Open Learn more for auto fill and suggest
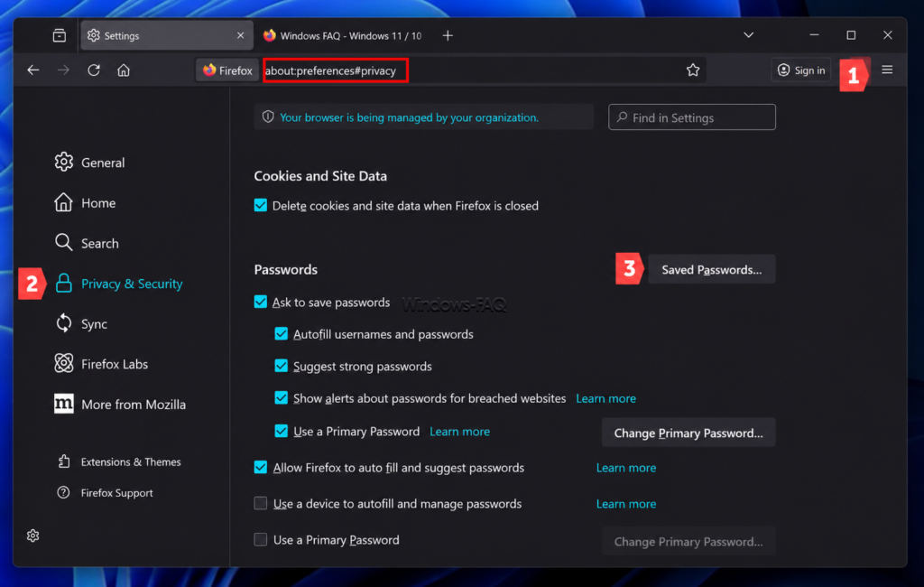 [x=626, y=468]
